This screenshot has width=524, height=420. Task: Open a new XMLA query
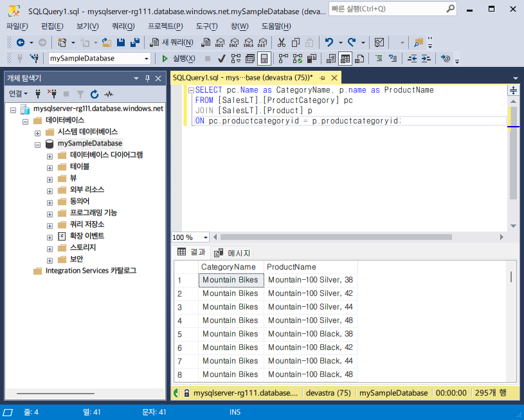pos(248,42)
